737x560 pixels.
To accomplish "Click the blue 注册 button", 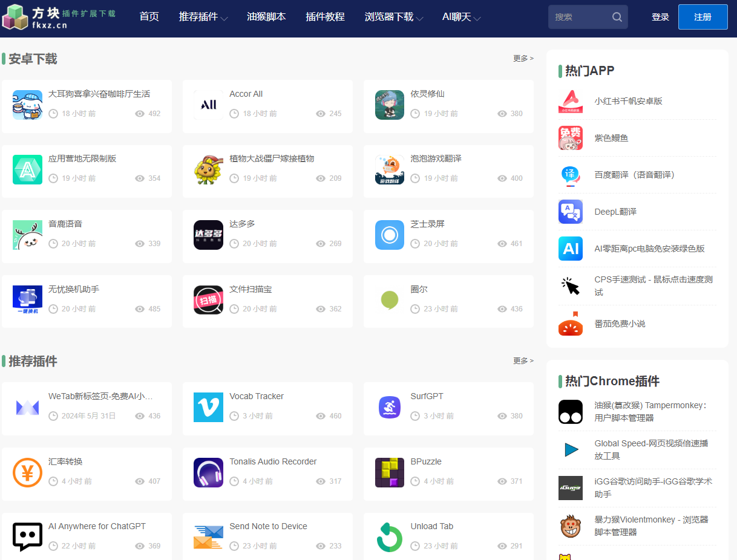I will pyautogui.click(x=703, y=17).
